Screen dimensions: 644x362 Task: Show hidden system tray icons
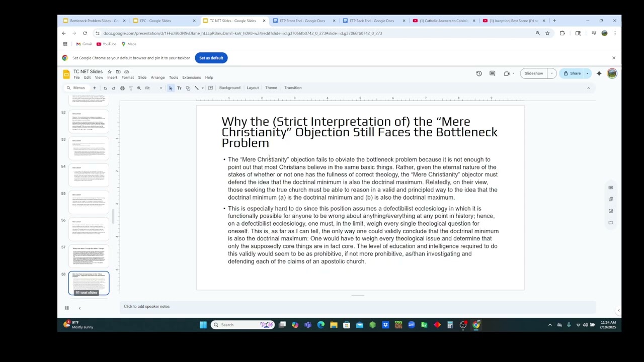[x=550, y=325]
